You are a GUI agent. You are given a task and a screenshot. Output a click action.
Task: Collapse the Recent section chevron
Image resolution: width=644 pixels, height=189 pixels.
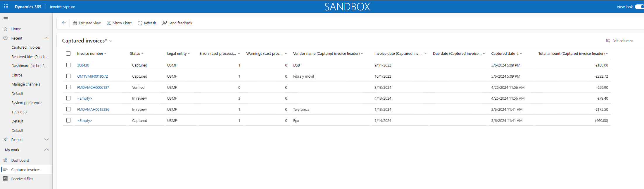pos(46,38)
